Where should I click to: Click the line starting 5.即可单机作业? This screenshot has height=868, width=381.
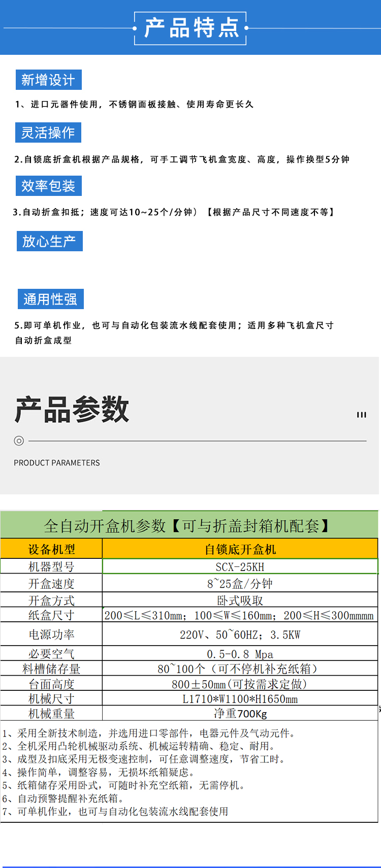[x=174, y=325]
